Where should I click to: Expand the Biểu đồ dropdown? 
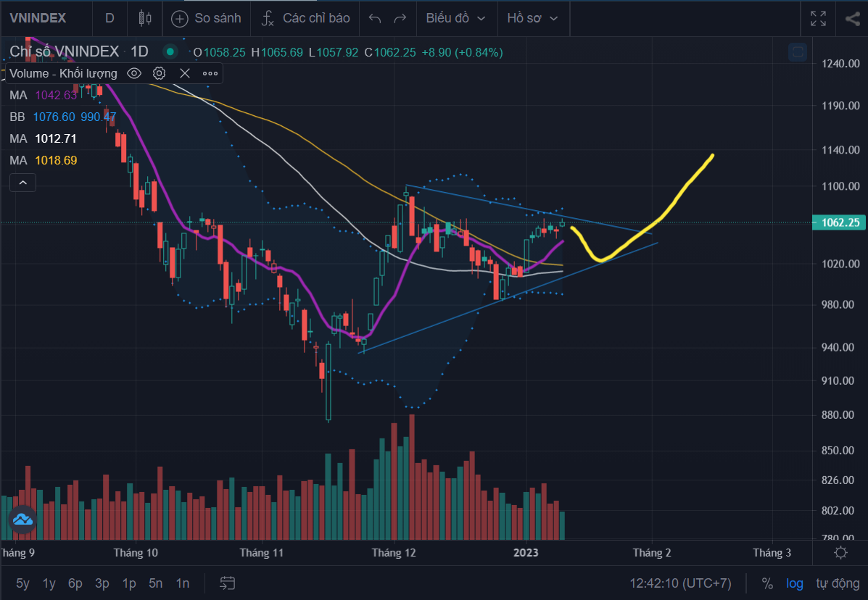coord(455,18)
